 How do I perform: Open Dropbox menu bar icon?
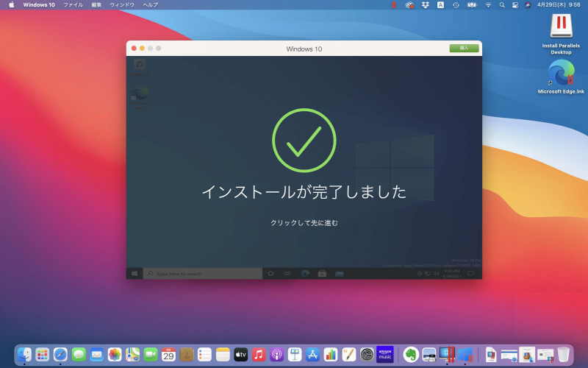pos(426,5)
